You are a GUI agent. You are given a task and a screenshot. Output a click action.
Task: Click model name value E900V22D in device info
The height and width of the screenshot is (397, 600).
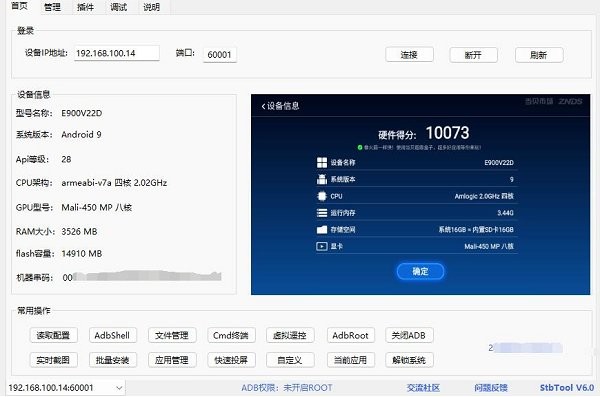[x=82, y=113]
